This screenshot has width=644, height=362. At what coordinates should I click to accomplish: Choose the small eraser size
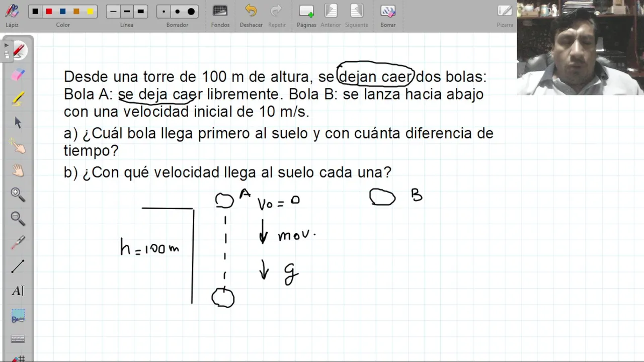[x=164, y=12]
